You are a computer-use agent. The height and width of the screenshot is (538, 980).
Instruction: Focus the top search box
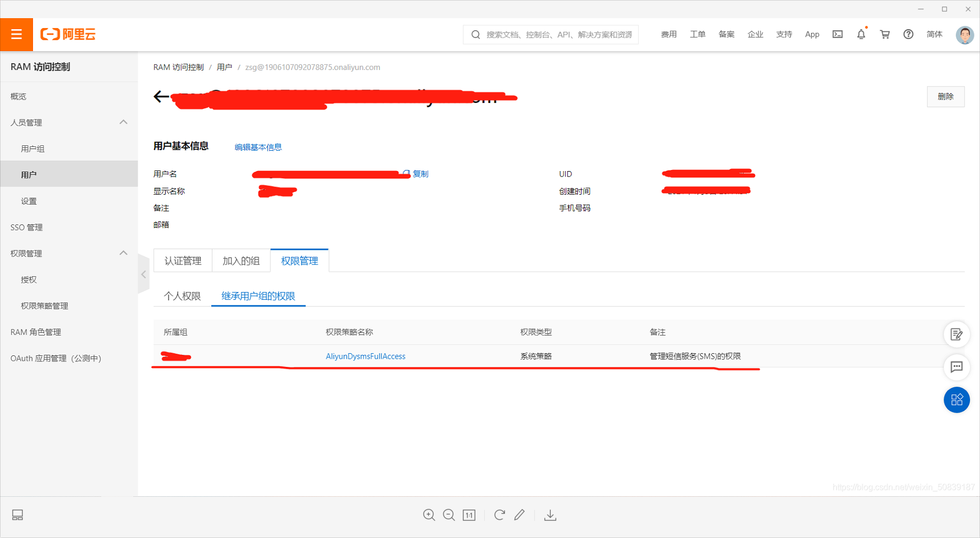pos(551,35)
